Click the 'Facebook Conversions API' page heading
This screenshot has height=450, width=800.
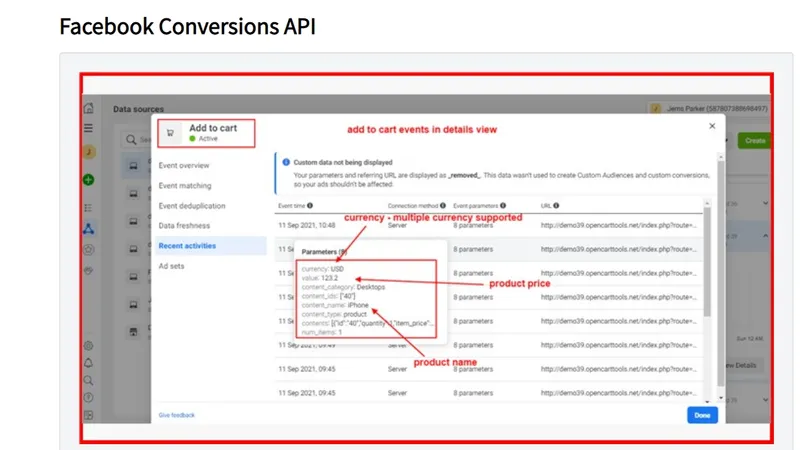[187, 27]
